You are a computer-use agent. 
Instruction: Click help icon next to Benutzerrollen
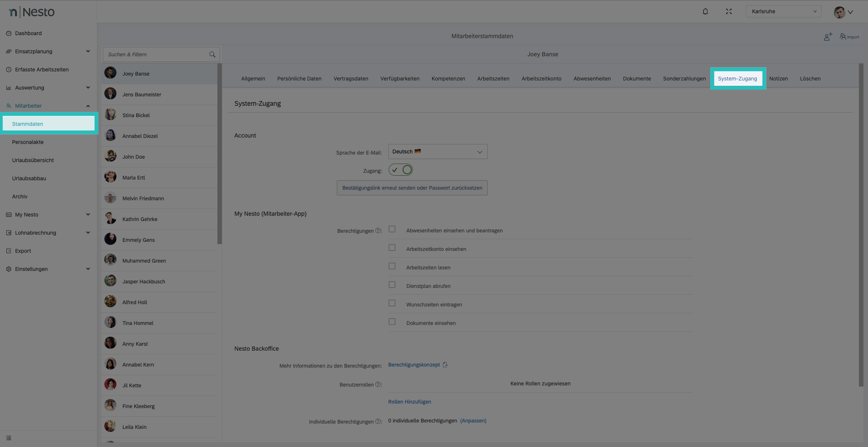tap(378, 384)
